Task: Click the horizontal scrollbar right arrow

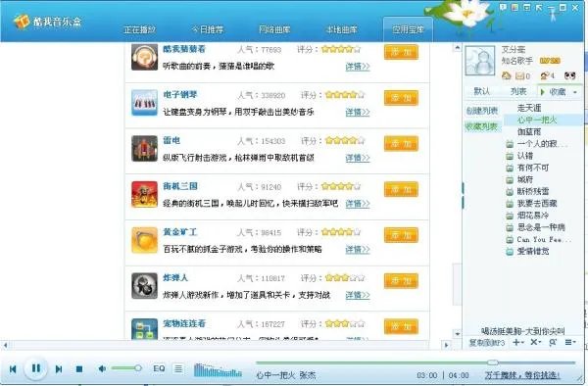Action: point(446,345)
